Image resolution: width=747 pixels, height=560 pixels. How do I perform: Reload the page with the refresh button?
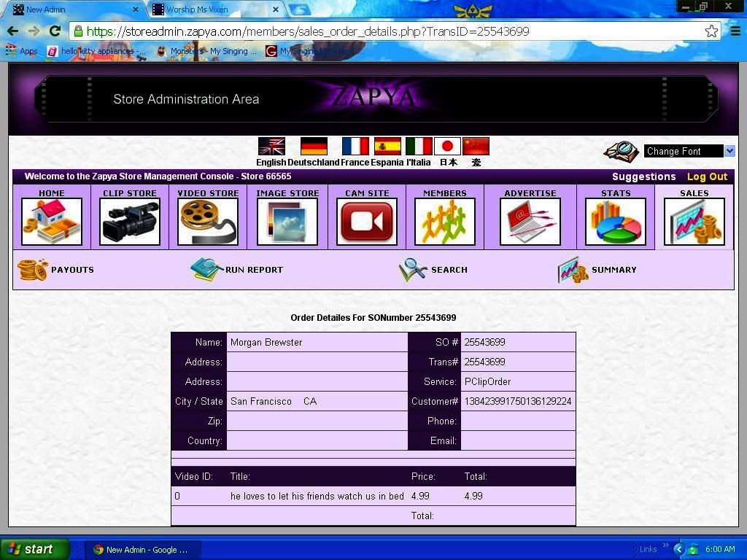click(x=55, y=31)
